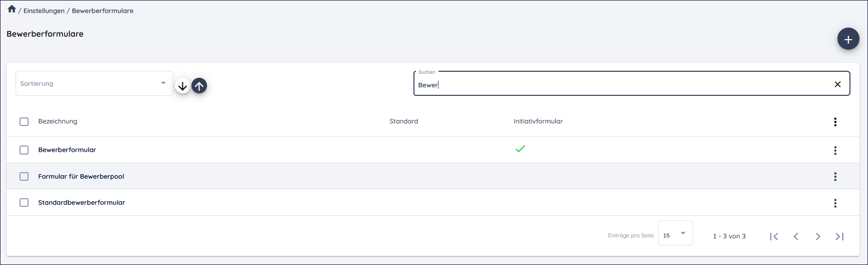868x265 pixels.
Task: Open the Einträge pro Seite dropdown
Action: click(x=675, y=233)
